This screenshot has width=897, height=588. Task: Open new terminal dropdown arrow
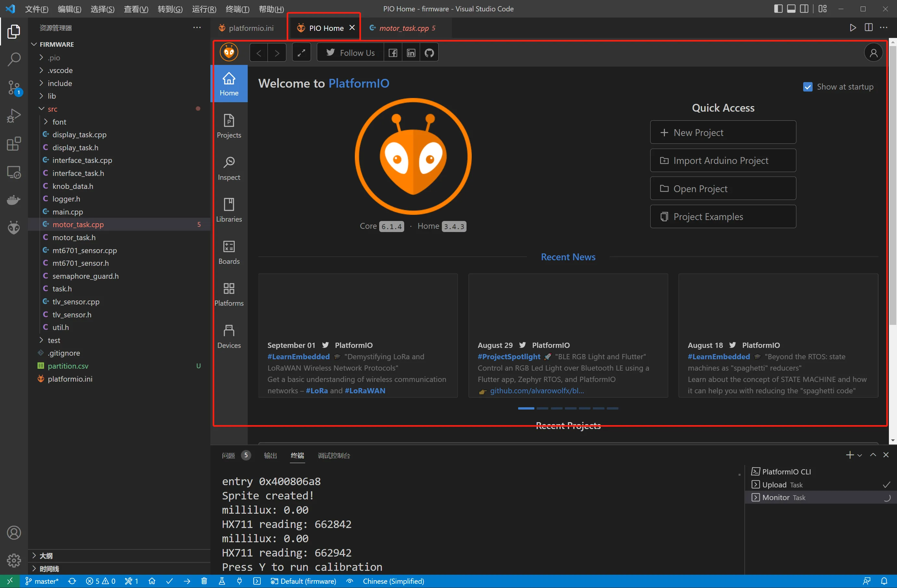tap(860, 455)
